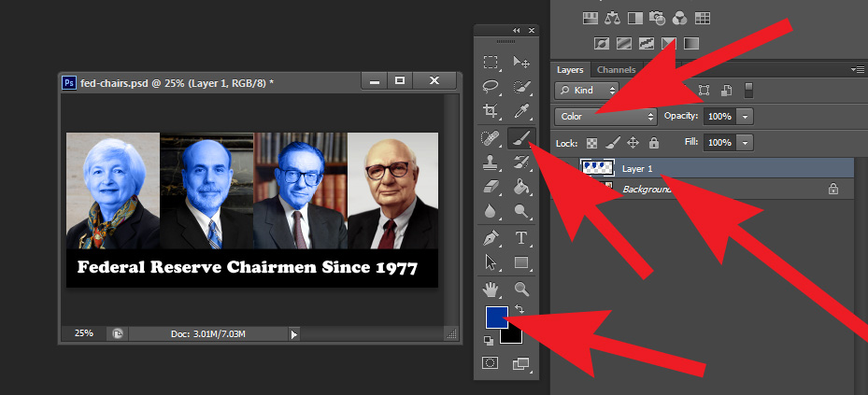The height and width of the screenshot is (395, 868).
Task: Select the Zoom tool in toolbox
Action: pos(521,289)
